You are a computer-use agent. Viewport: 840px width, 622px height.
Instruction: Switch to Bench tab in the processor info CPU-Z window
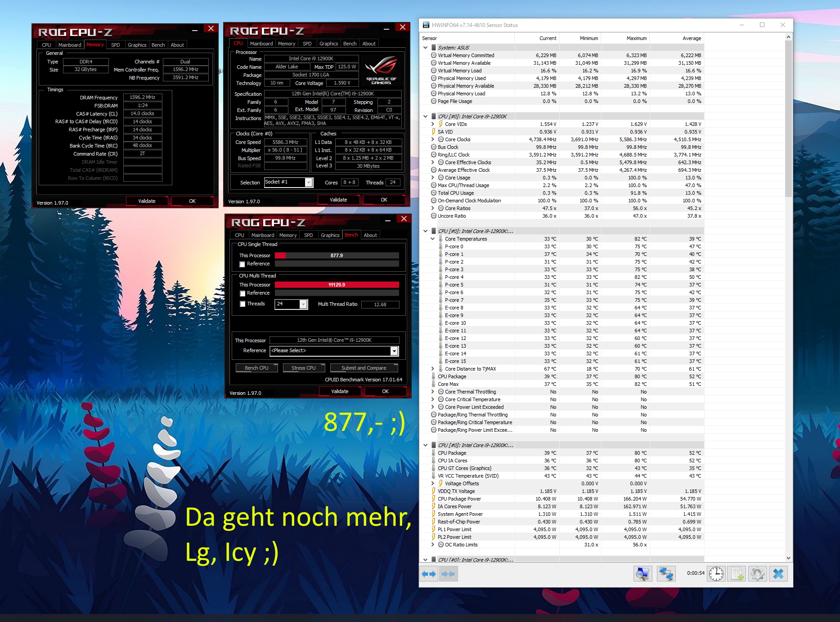click(350, 44)
